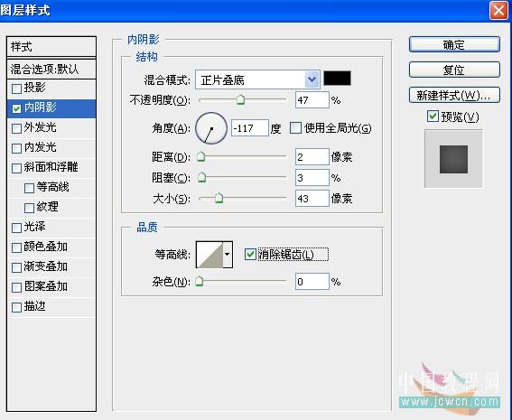Screen dimensions: 512x420
Task: Enable the 投影 drop shadow checkbox
Action: (x=16, y=89)
